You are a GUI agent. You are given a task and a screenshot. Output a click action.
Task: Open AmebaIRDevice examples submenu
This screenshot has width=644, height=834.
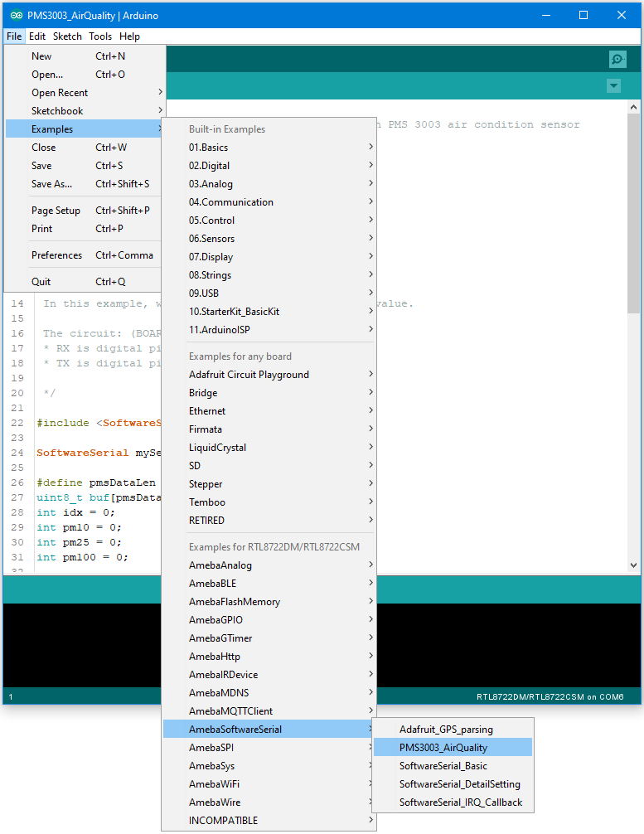click(269, 675)
